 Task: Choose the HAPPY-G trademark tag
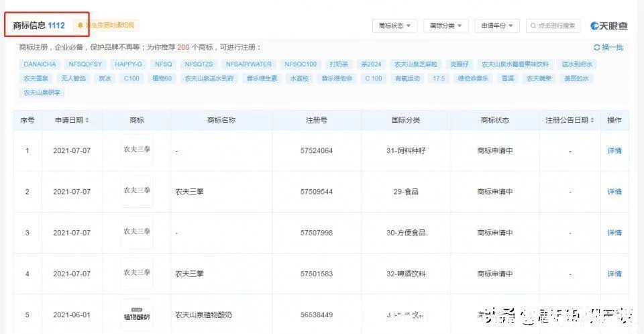[x=129, y=64]
